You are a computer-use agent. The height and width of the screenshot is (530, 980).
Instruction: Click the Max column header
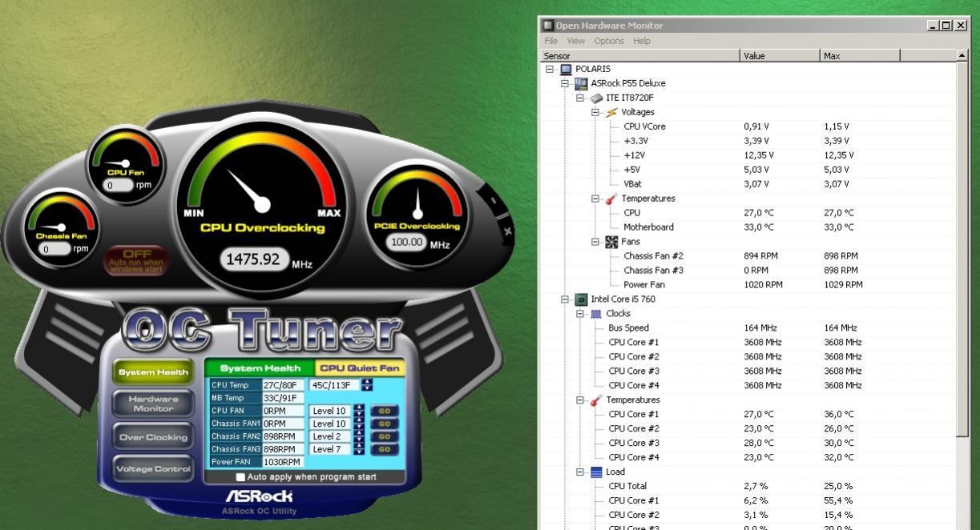[860, 55]
